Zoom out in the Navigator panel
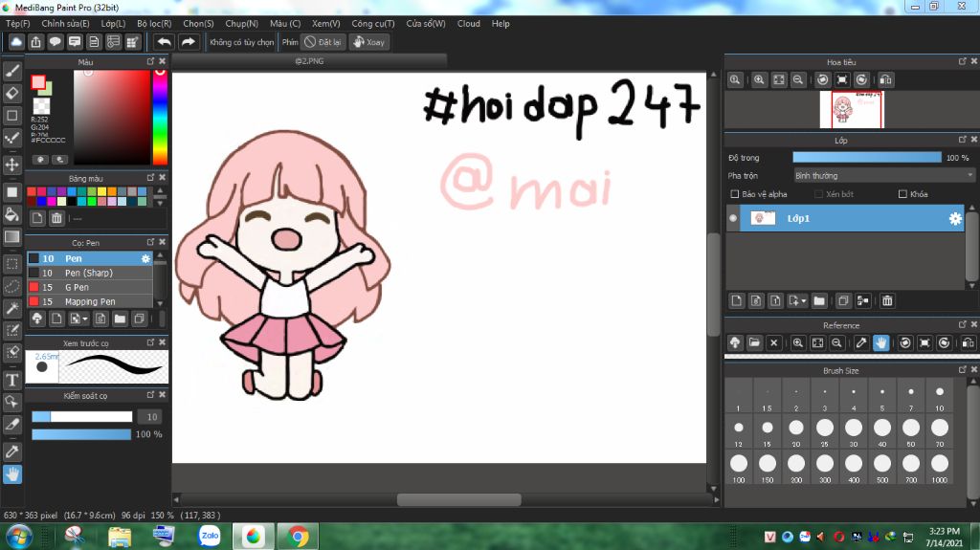Image resolution: width=980 pixels, height=550 pixels. (x=798, y=80)
